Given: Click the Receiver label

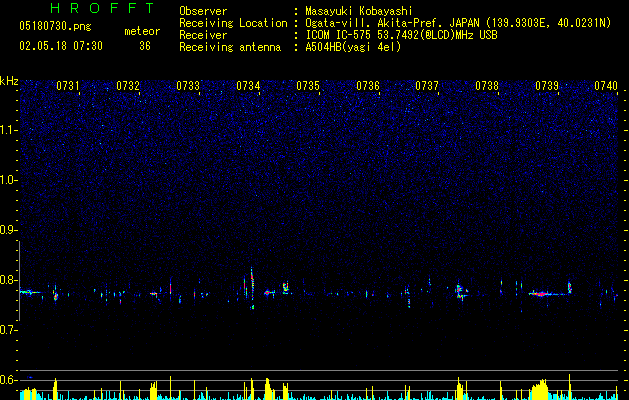Looking at the screenshot, I should pyautogui.click(x=203, y=35).
